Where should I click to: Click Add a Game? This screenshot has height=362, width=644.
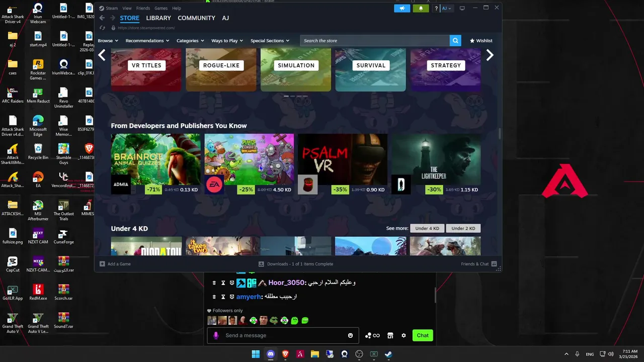[115, 264]
